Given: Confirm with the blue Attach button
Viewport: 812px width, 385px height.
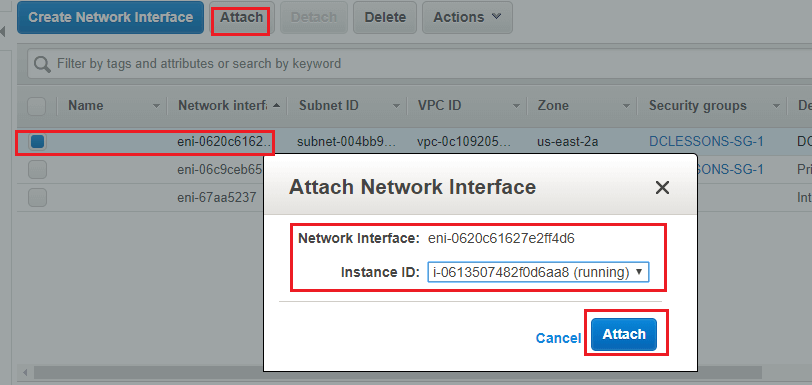Looking at the screenshot, I should coord(624,334).
